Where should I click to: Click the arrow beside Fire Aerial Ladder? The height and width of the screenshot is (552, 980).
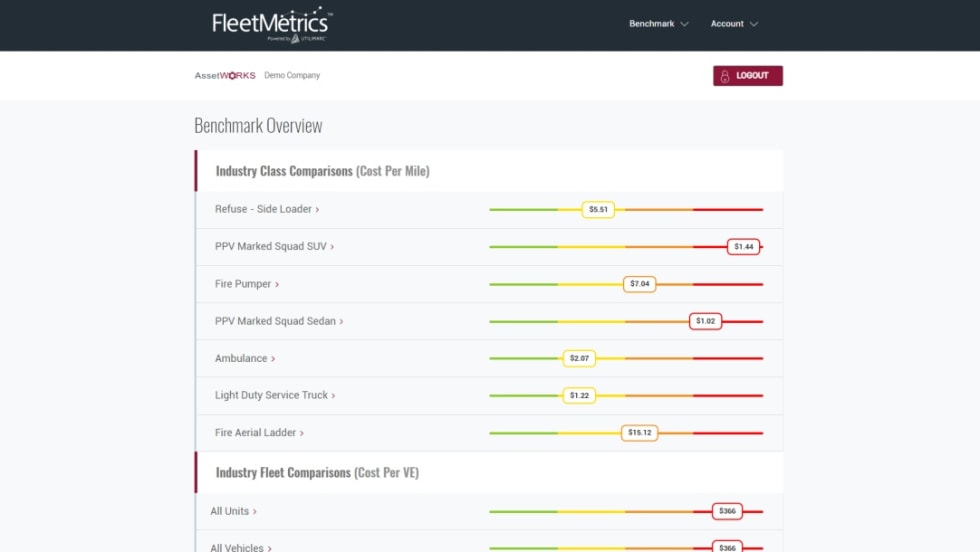(302, 434)
